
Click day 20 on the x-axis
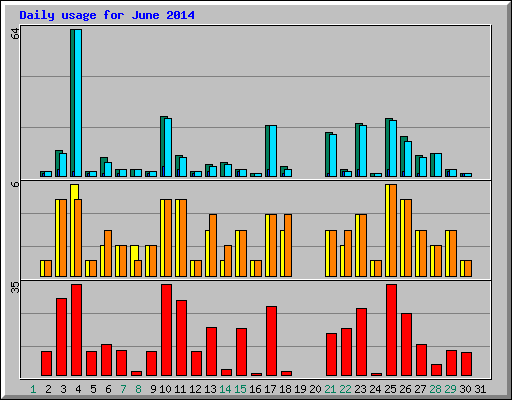pos(315,389)
